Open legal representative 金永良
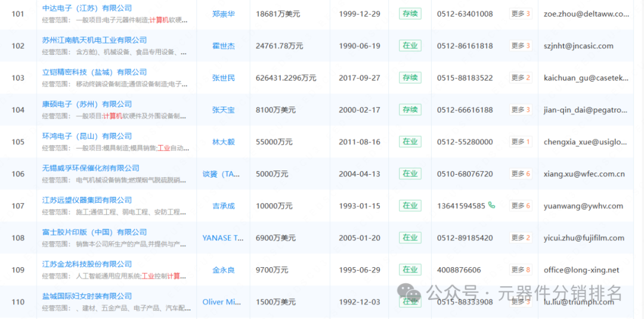Image resolution: width=644 pixels, height=319 pixels. [224, 270]
